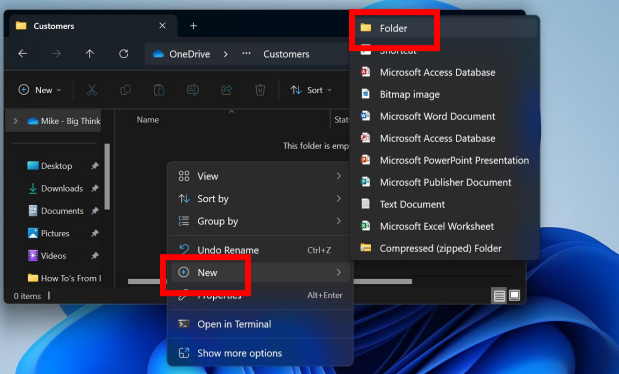The image size is (619, 374).
Task: Click the Delete trash icon
Action: pos(260,90)
